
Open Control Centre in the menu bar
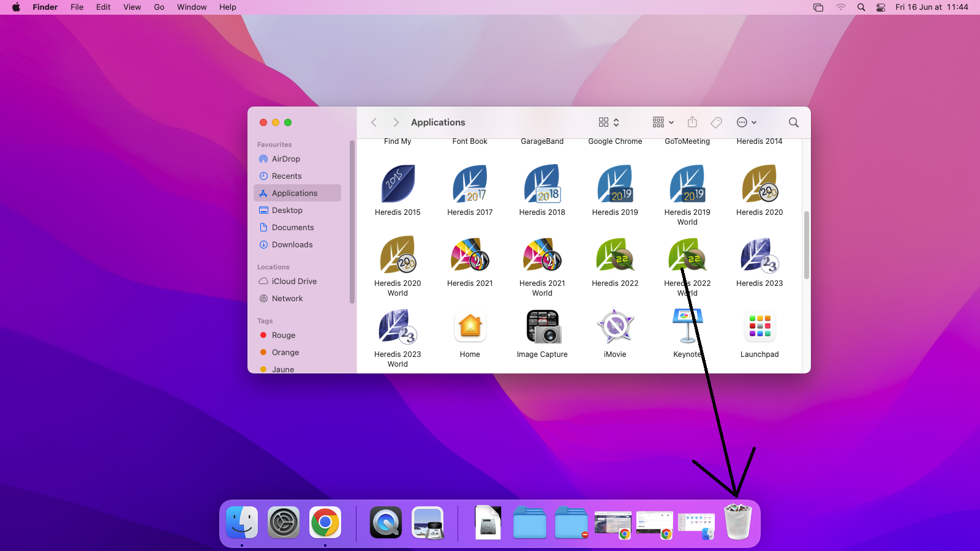pos(880,7)
